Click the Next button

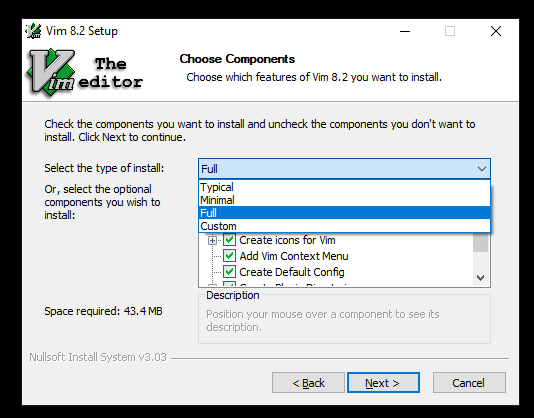tap(383, 383)
